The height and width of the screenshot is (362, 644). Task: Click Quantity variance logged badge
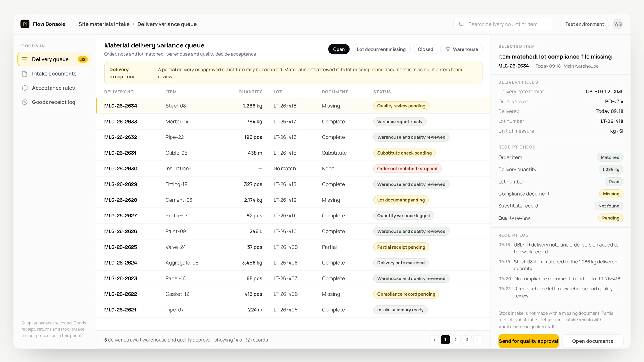[404, 216]
